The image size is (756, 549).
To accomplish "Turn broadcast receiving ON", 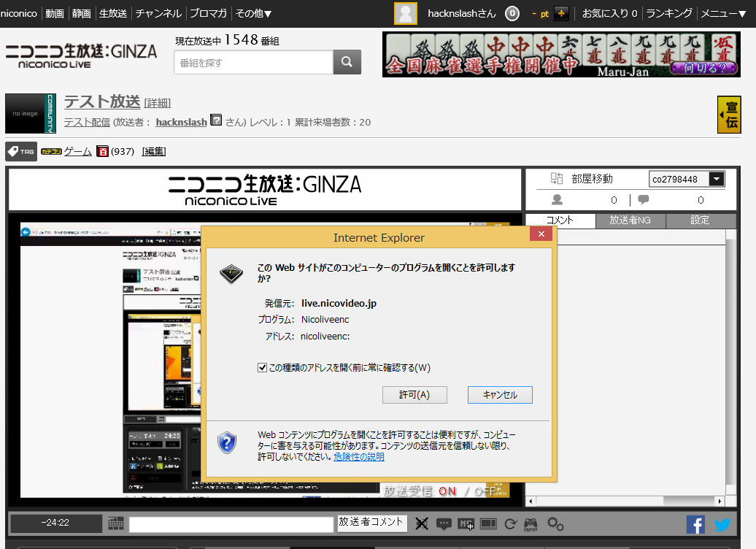I will (447, 491).
